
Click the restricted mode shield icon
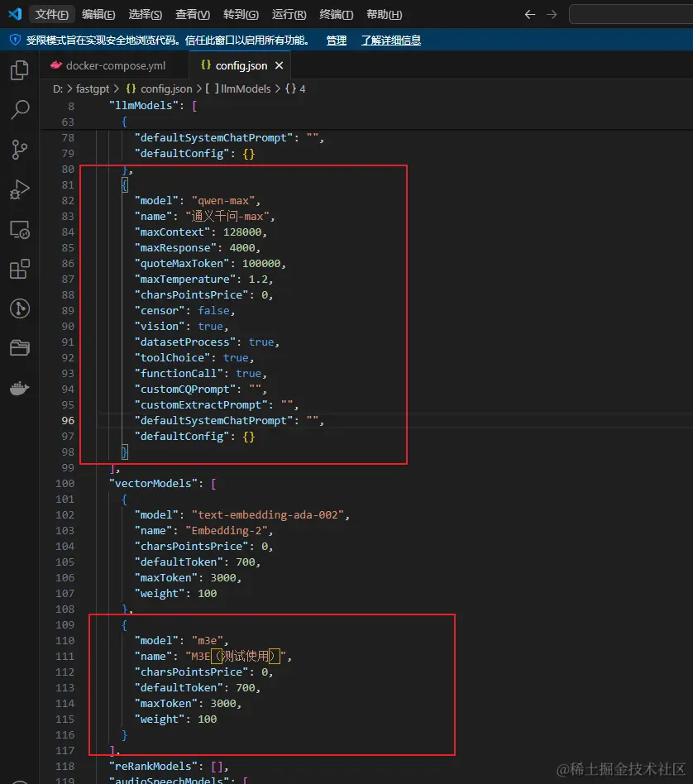15,40
